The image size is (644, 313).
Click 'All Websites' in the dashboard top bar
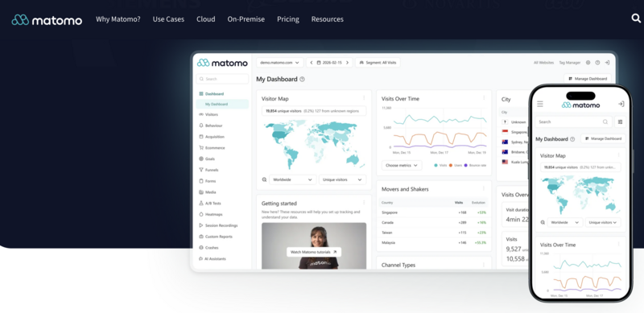pyautogui.click(x=544, y=63)
